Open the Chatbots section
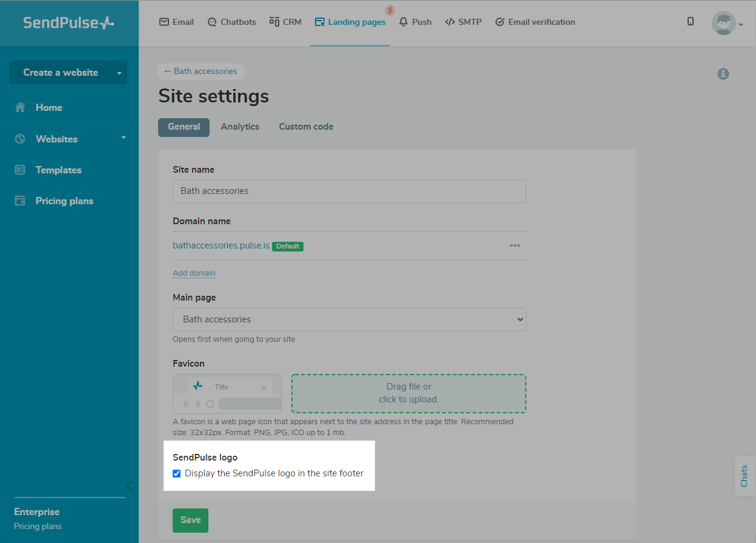 click(x=231, y=22)
